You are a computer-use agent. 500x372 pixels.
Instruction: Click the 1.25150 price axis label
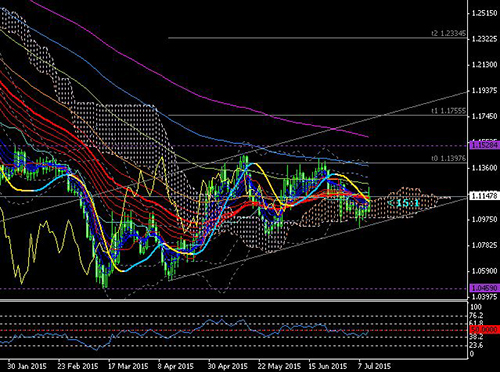click(x=484, y=13)
